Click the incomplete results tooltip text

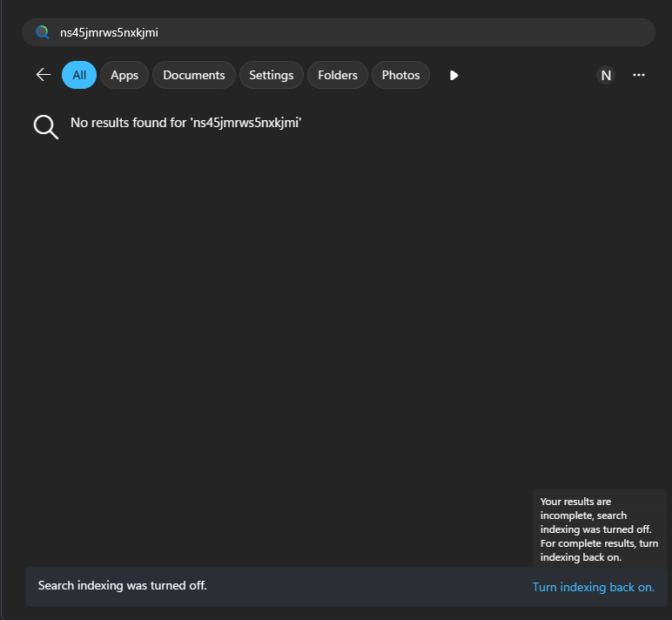tap(599, 529)
